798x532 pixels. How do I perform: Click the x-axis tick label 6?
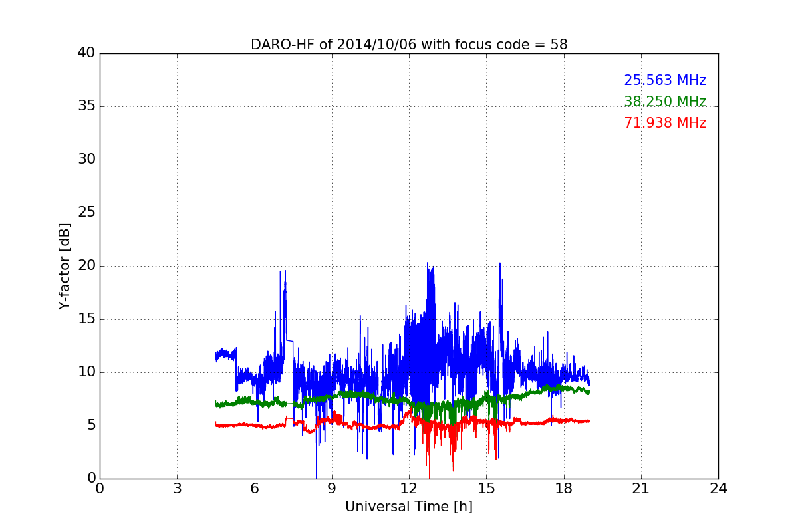pos(254,489)
